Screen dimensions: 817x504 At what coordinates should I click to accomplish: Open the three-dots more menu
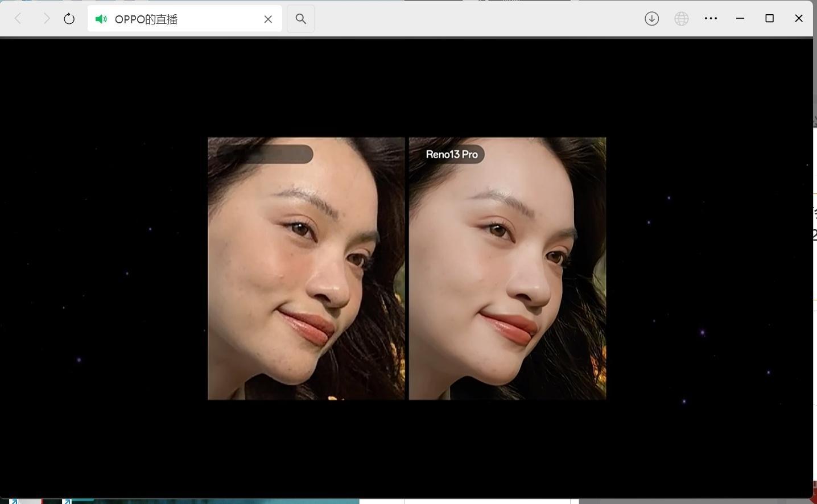tap(711, 19)
